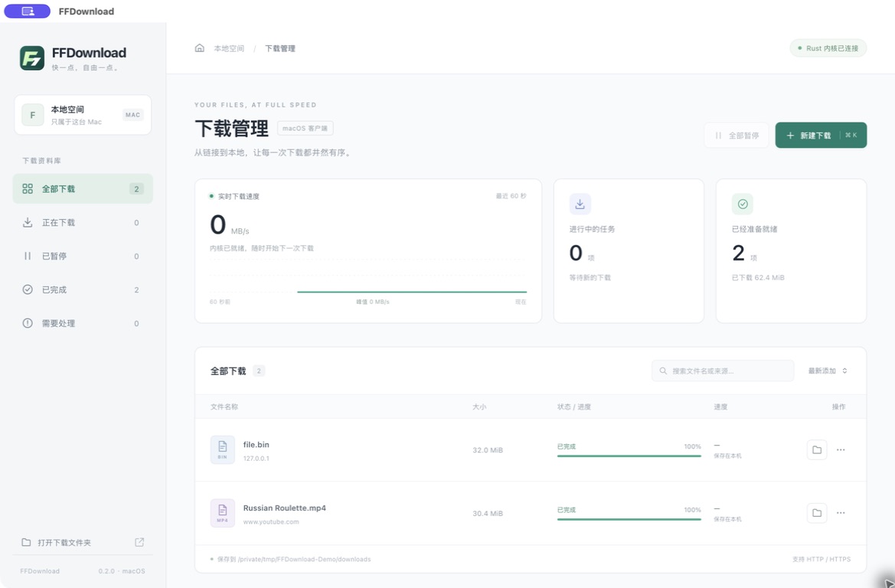Open more options for Russian Roulette.mp4
This screenshot has height=588, width=895.
pyautogui.click(x=841, y=513)
